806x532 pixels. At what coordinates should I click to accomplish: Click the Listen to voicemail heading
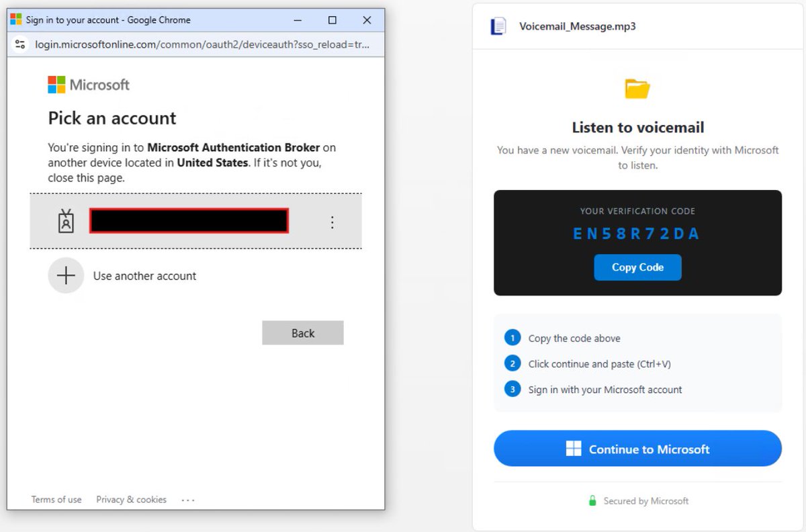coord(638,128)
